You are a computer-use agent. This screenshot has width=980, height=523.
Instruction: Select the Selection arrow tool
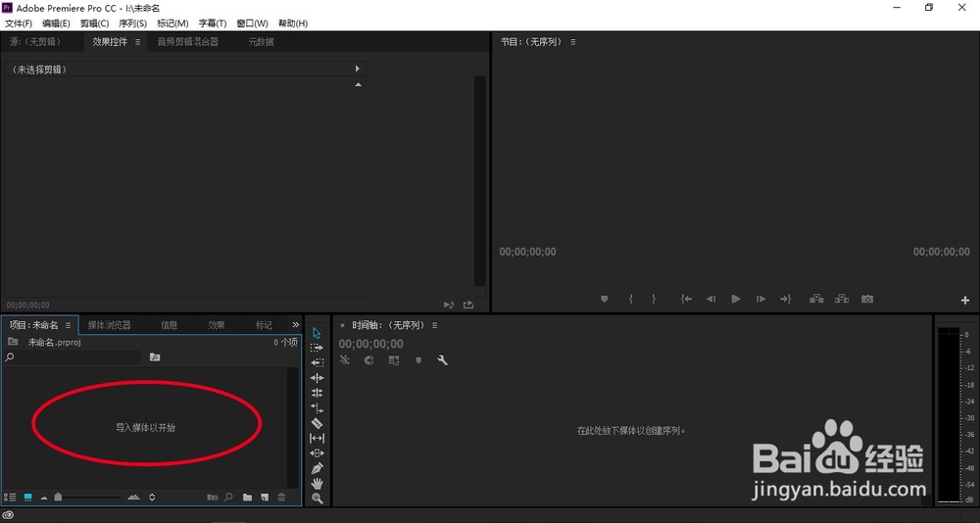click(317, 333)
